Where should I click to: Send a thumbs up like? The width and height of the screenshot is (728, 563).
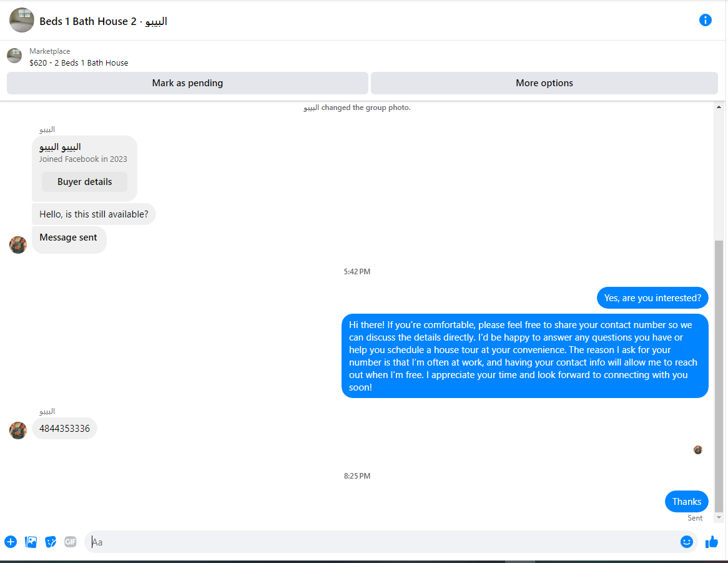click(711, 542)
